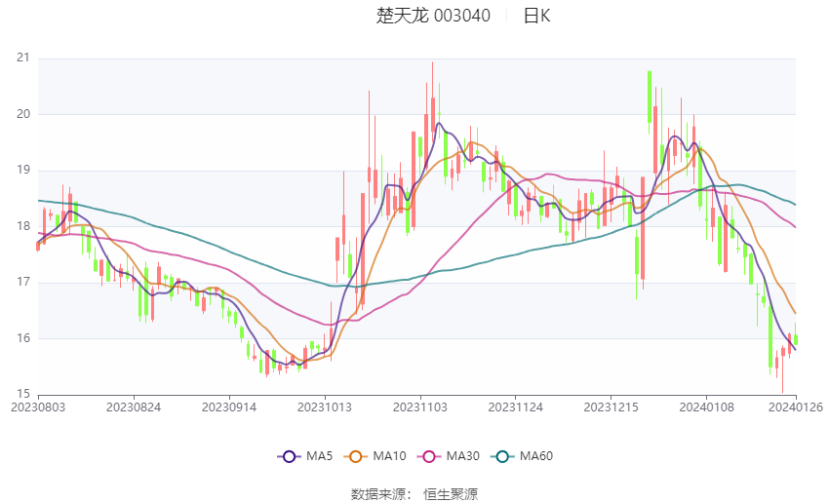Image resolution: width=829 pixels, height=504 pixels.
Task: Click the x-axis date label 20230803
Action: [38, 407]
